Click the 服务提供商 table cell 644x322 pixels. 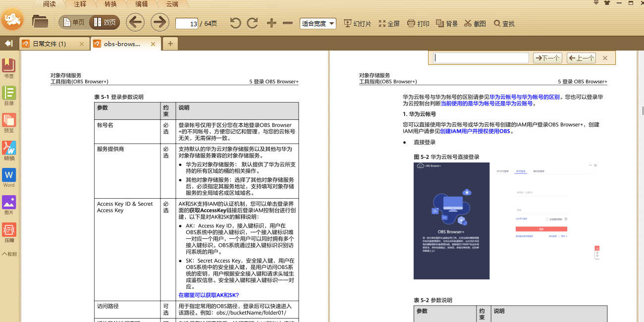tap(127, 171)
